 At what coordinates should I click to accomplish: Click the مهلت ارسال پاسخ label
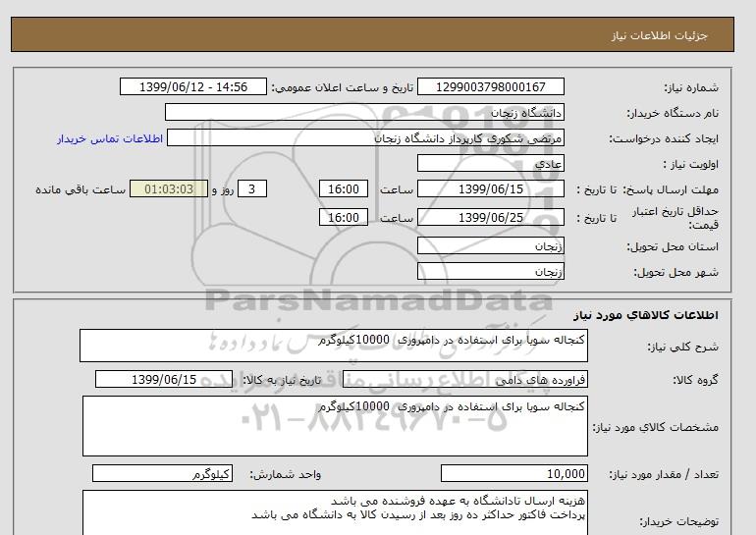(673, 189)
